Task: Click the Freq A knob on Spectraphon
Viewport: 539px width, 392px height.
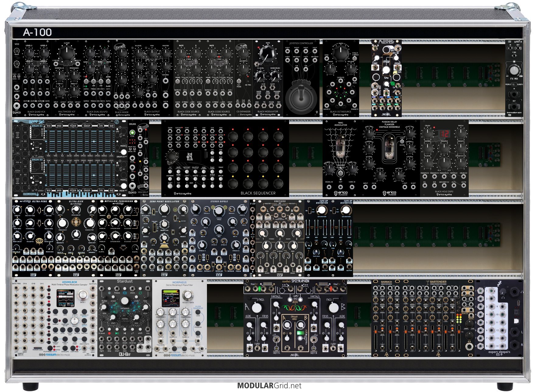Action: coord(257,307)
